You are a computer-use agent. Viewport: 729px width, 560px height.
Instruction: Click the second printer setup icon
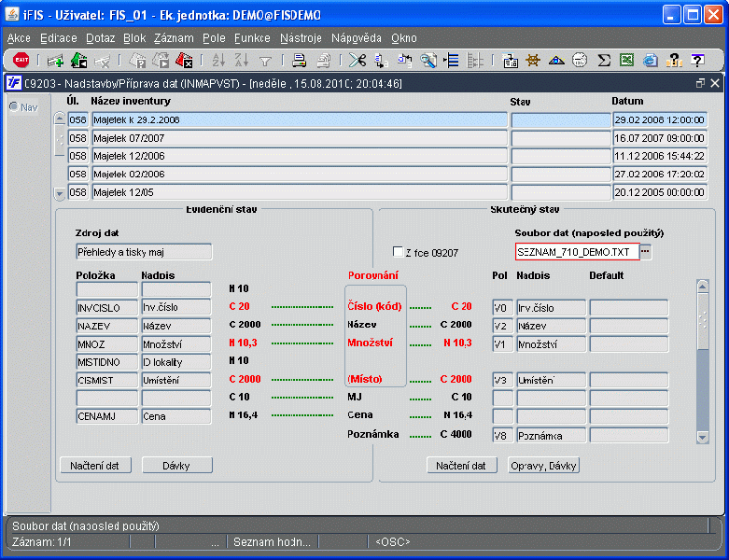[323, 61]
